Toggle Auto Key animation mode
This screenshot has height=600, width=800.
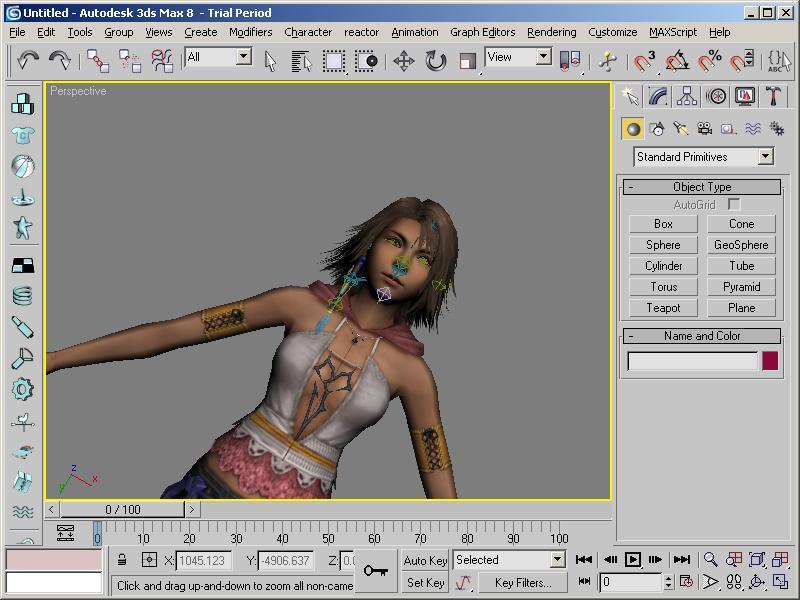(425, 560)
